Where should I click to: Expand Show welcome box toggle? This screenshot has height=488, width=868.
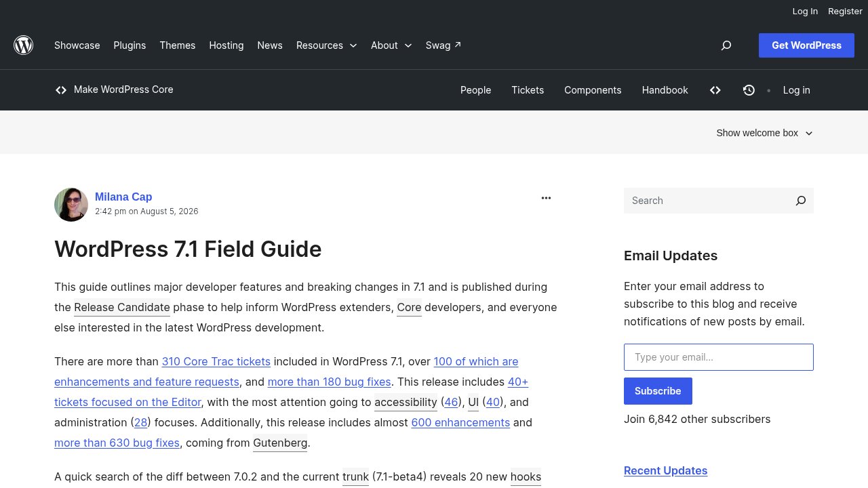tap(764, 133)
